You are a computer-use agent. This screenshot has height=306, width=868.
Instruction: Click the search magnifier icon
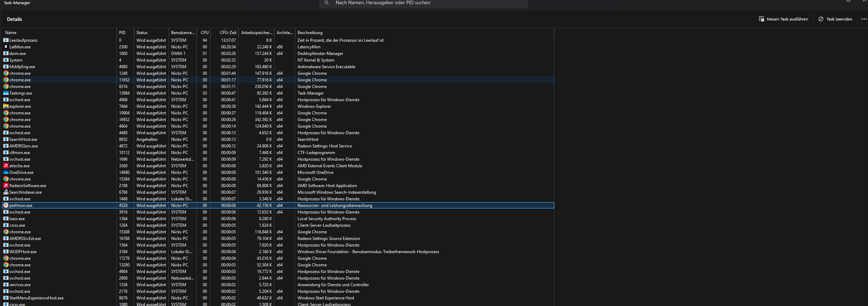(x=326, y=2)
